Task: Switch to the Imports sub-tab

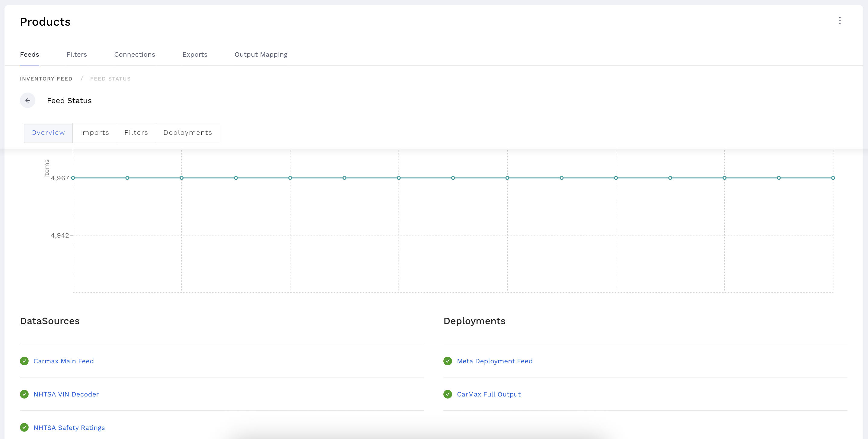Action: (95, 133)
